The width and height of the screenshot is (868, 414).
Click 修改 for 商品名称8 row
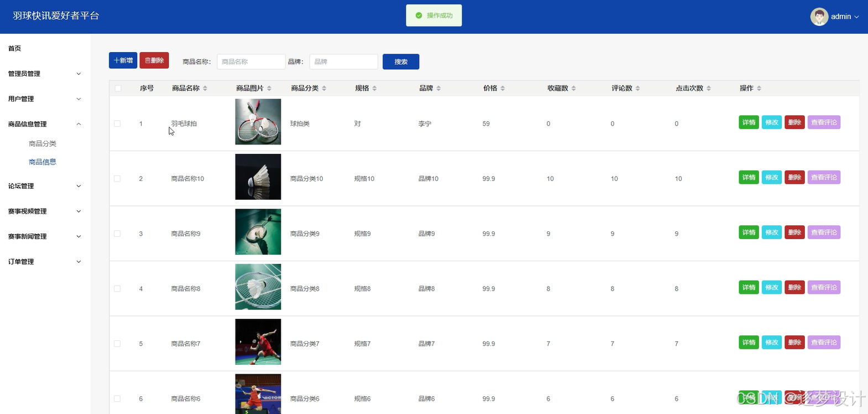point(772,287)
